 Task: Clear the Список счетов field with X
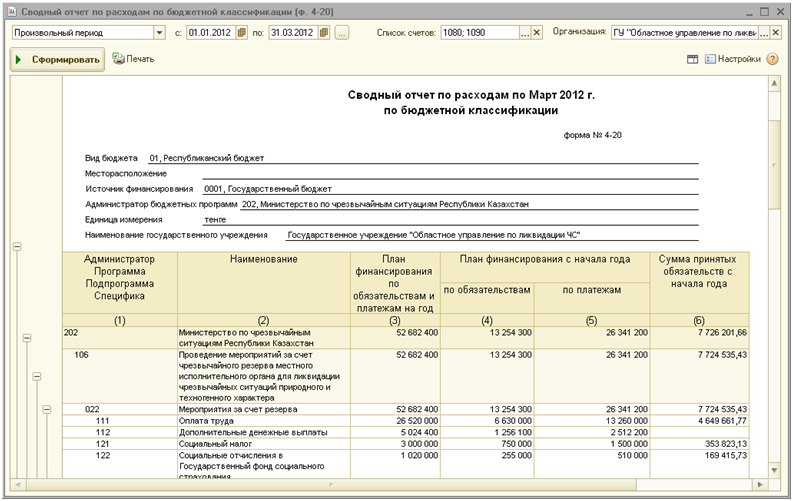537,33
